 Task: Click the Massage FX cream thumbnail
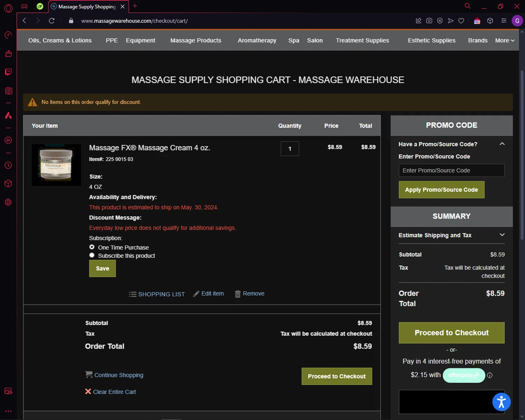point(56,165)
